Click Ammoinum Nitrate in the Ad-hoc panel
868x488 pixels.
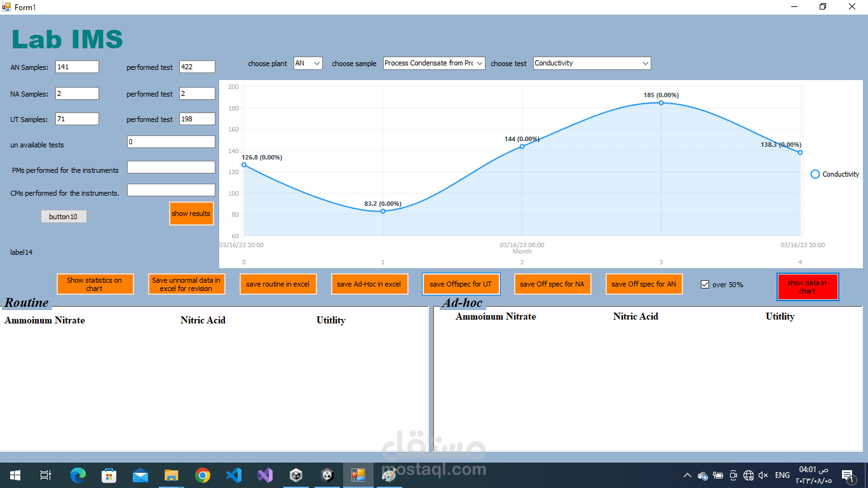[x=496, y=316]
